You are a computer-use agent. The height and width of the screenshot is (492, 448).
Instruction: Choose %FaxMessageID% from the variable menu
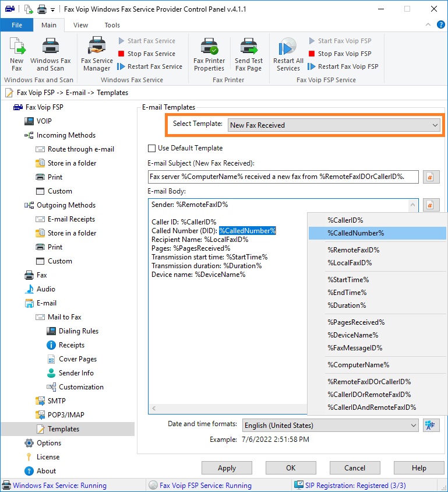pos(377,348)
